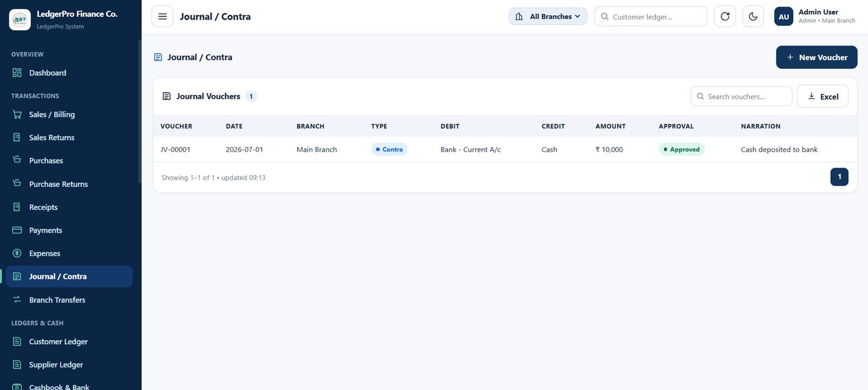Click the Purchases basket icon
The height and width of the screenshot is (390, 868).
pos(17,160)
